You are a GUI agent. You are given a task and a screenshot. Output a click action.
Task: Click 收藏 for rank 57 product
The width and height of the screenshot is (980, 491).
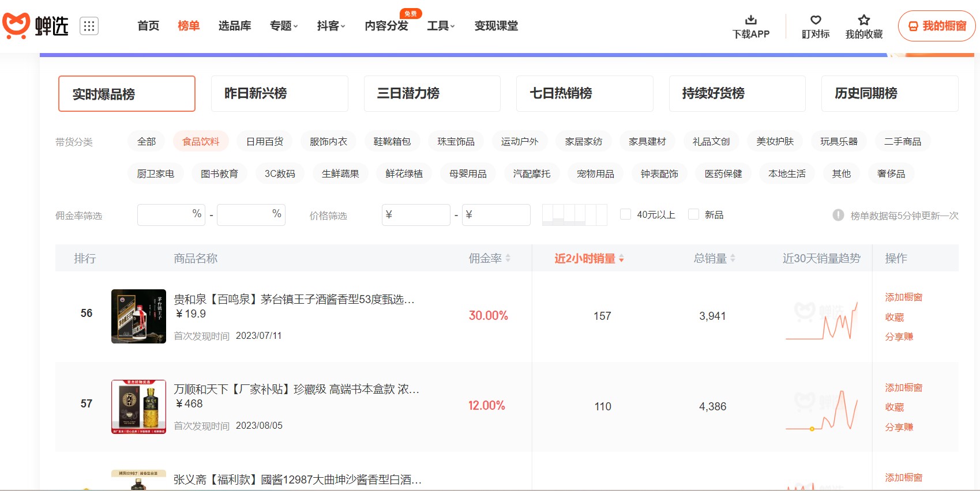click(895, 407)
